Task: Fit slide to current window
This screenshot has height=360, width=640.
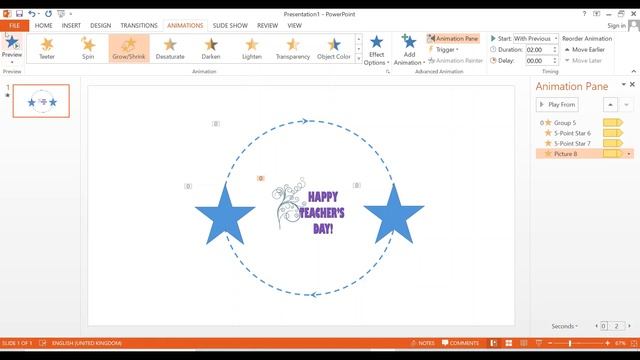Action: 635,343
